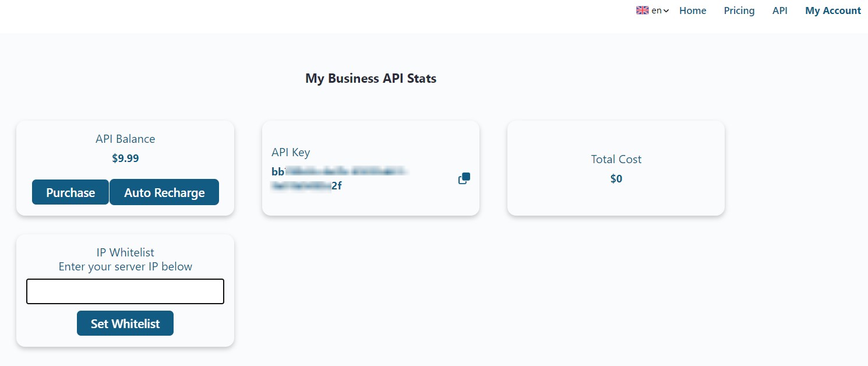Click the IP Whitelist title
The image size is (868, 366).
click(125, 252)
